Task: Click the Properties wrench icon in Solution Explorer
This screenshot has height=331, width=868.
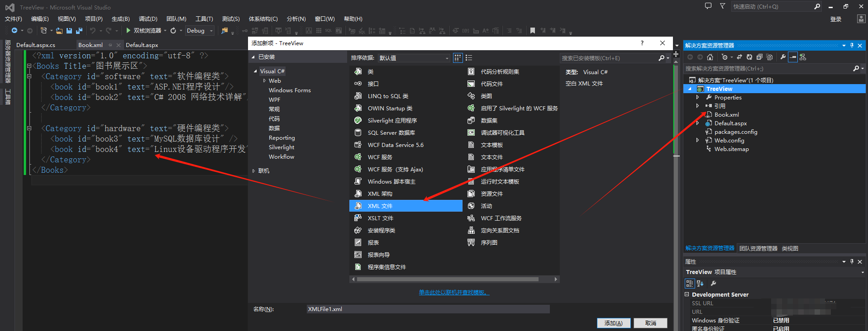Action: click(x=783, y=57)
